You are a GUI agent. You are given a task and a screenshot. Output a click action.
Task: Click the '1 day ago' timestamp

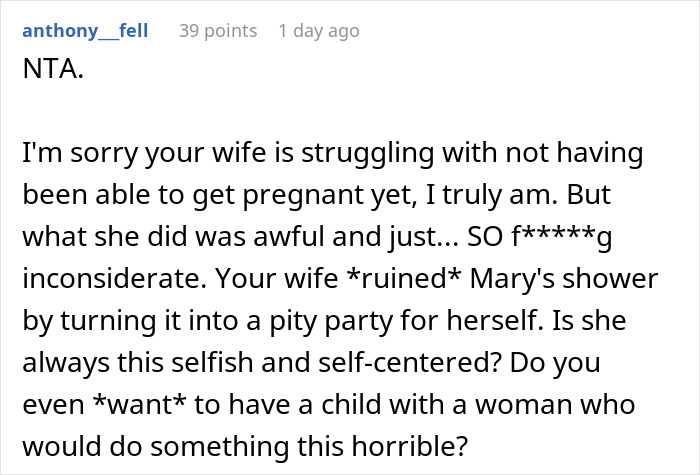click(x=318, y=31)
